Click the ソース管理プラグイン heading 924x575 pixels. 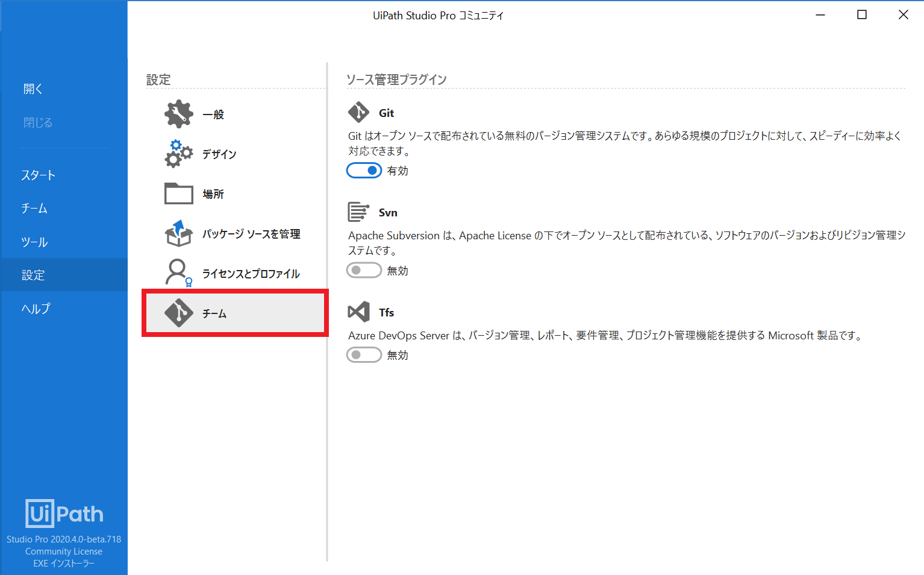(x=396, y=80)
